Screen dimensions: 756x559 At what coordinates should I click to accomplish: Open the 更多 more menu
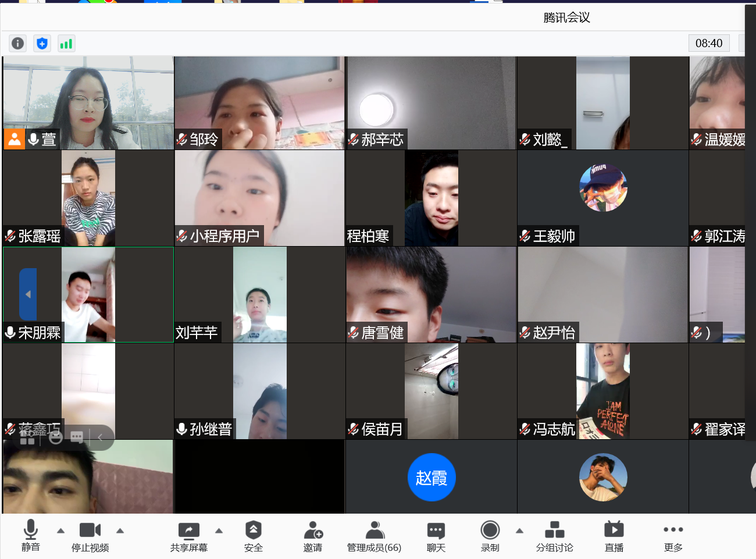click(x=673, y=536)
